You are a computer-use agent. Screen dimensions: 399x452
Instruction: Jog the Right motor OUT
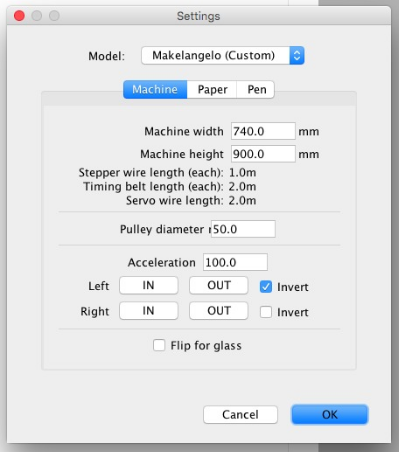[x=219, y=311]
